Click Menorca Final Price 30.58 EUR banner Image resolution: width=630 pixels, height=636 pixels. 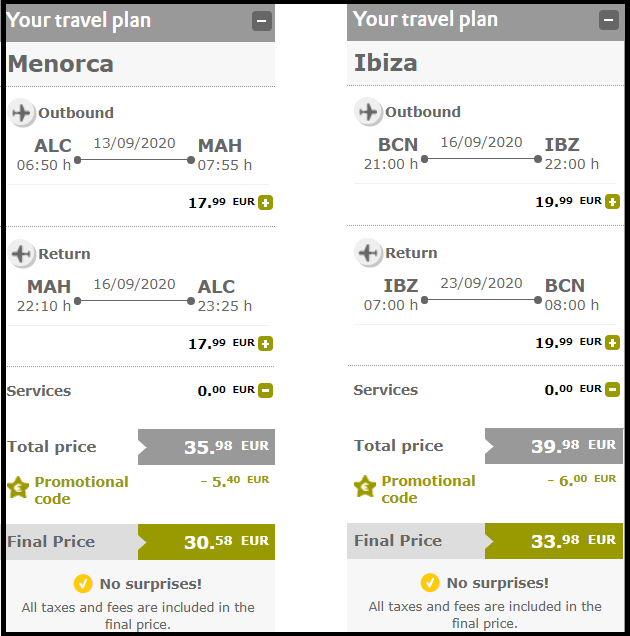(206, 542)
